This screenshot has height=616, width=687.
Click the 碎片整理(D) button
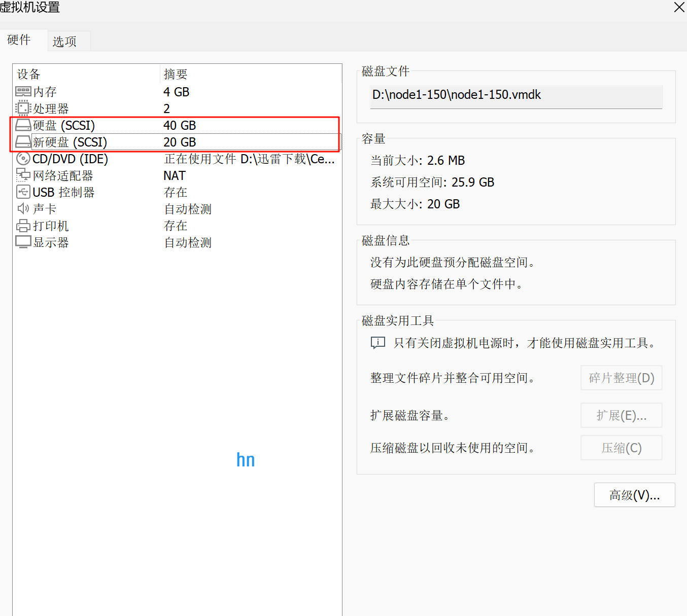(x=621, y=378)
